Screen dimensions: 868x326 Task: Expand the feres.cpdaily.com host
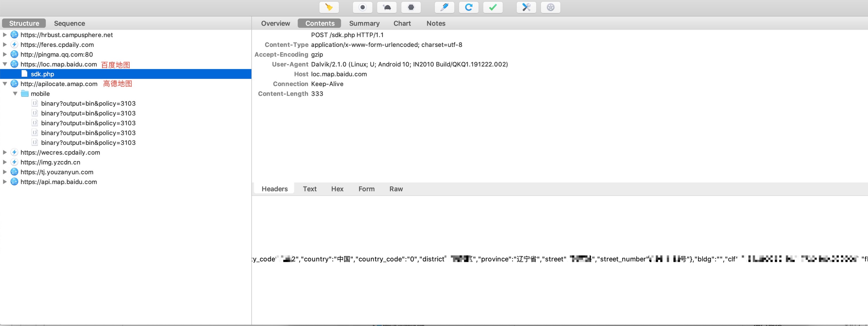click(x=5, y=44)
